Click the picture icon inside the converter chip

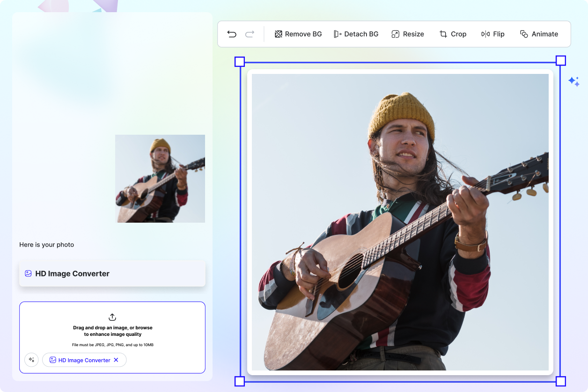point(52,360)
